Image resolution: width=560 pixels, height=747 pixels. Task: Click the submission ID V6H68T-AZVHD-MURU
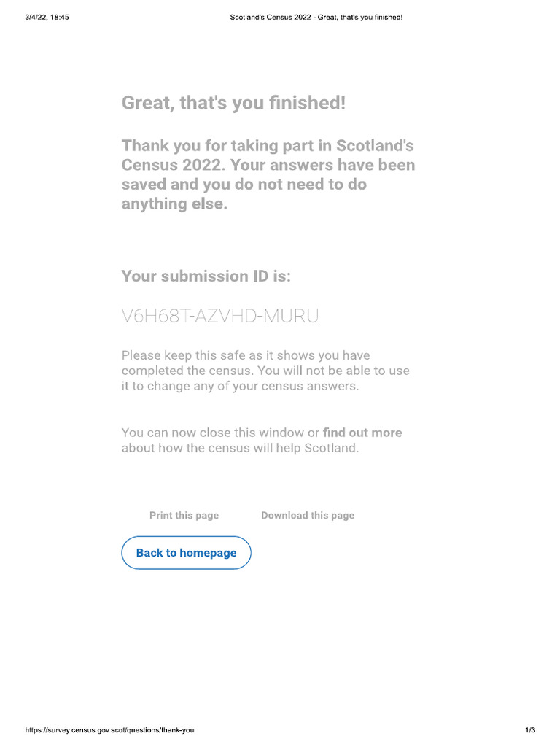tap(220, 317)
